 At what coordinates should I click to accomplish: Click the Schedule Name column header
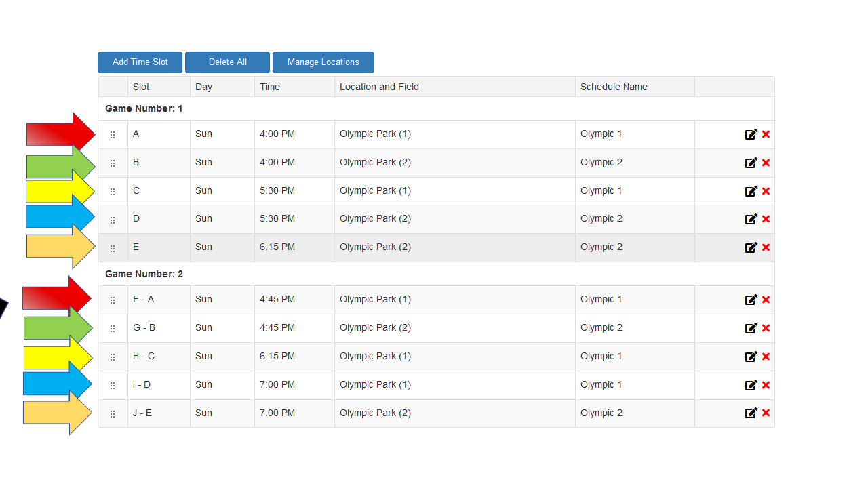coord(635,87)
